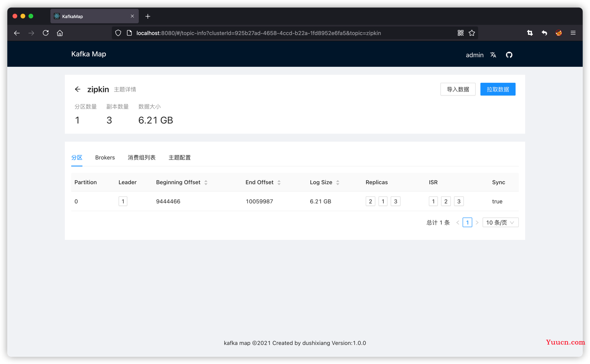Bookmark this page with star icon
Viewport: 590px width, 364px height.
(472, 33)
